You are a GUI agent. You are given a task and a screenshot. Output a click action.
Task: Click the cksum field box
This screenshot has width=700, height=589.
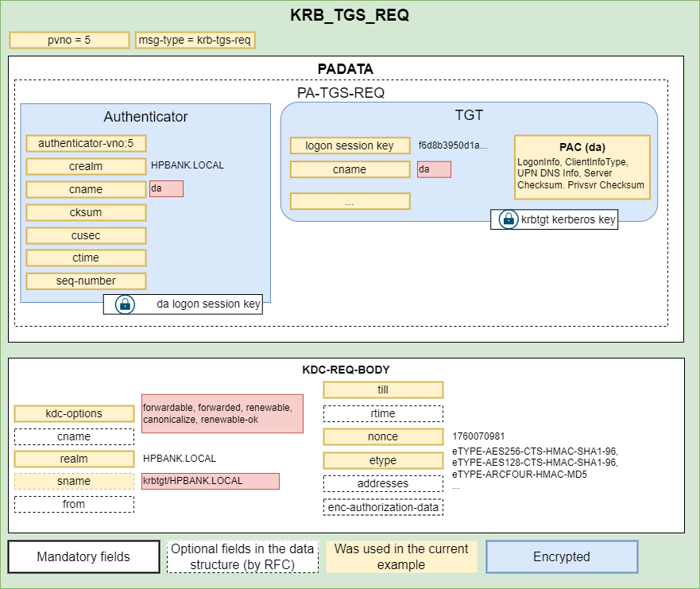click(86, 212)
